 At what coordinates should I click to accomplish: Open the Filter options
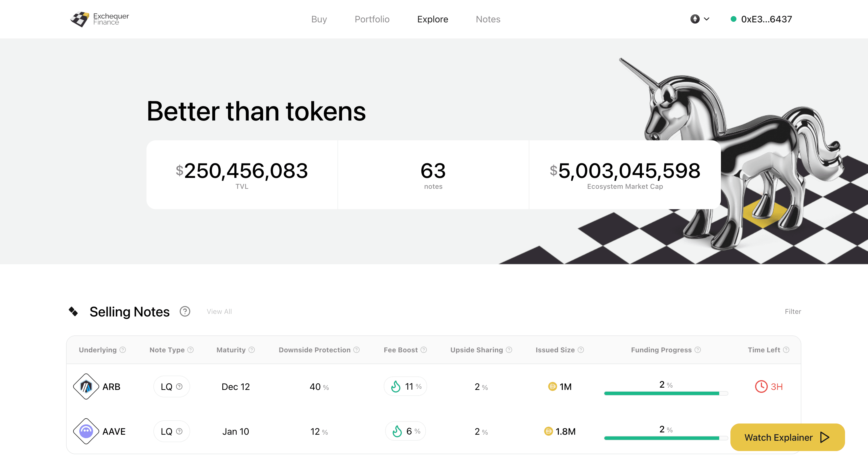point(793,311)
